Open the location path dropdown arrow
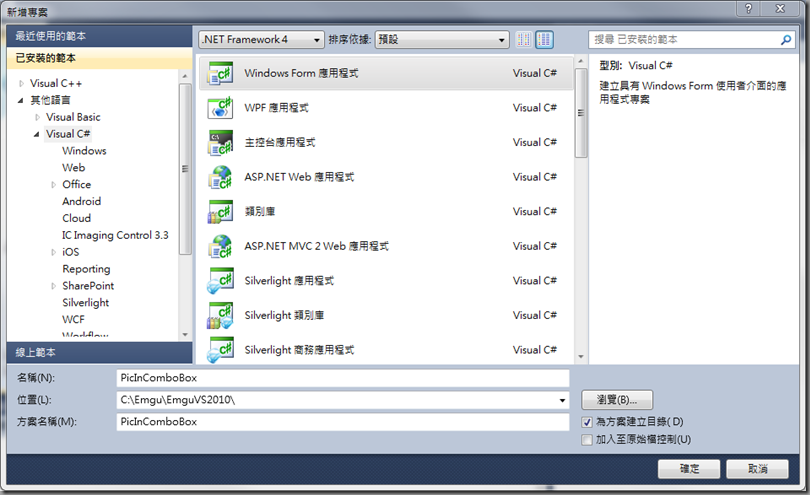 [x=562, y=400]
